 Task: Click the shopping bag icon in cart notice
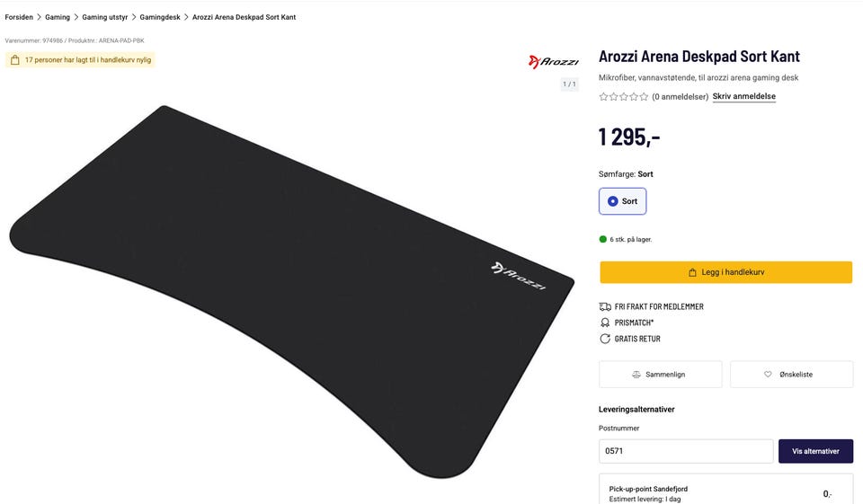(x=14, y=60)
